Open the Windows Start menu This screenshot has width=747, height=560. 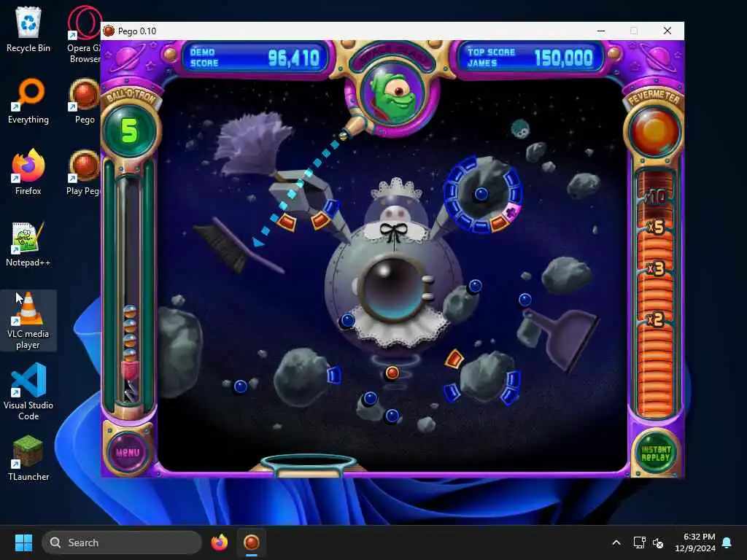pos(23,542)
